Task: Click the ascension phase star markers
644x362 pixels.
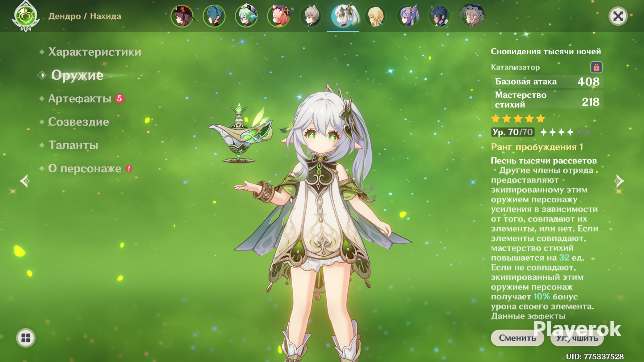Action: point(565,132)
